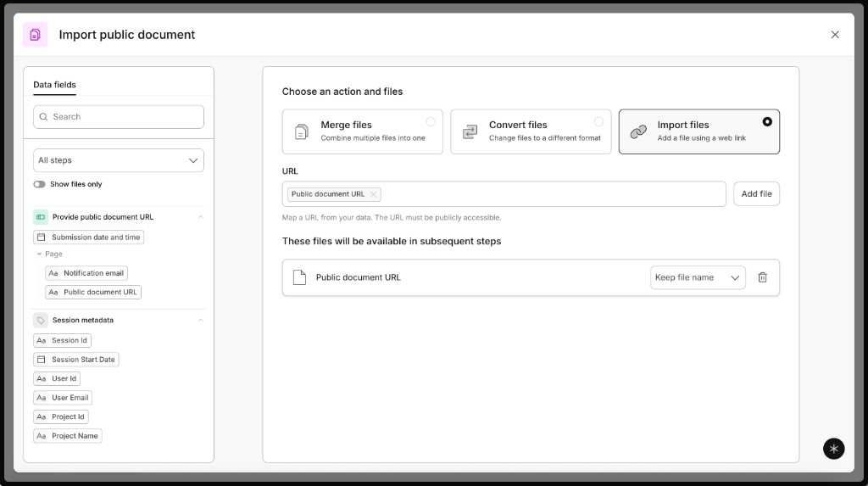Remove Public document URL tag from URL field
Viewport: 868px width, 486px height.
click(x=373, y=194)
